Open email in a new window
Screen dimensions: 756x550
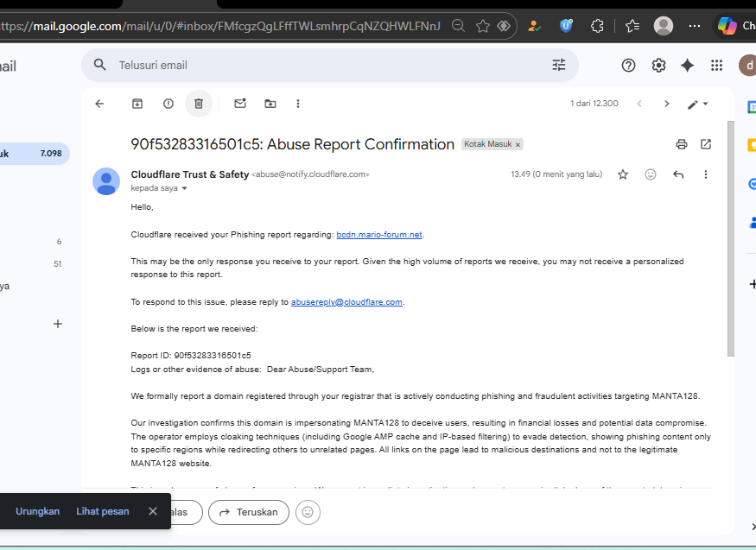706,144
